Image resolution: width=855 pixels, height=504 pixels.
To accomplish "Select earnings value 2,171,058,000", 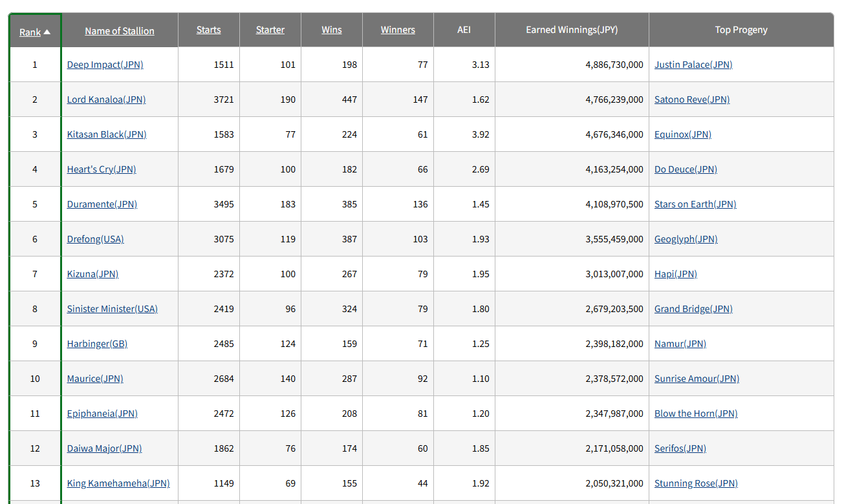I will click(x=614, y=448).
